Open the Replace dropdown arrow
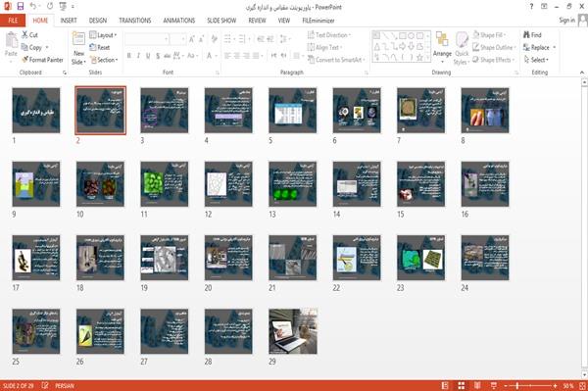The height and width of the screenshot is (391, 588). (x=555, y=47)
